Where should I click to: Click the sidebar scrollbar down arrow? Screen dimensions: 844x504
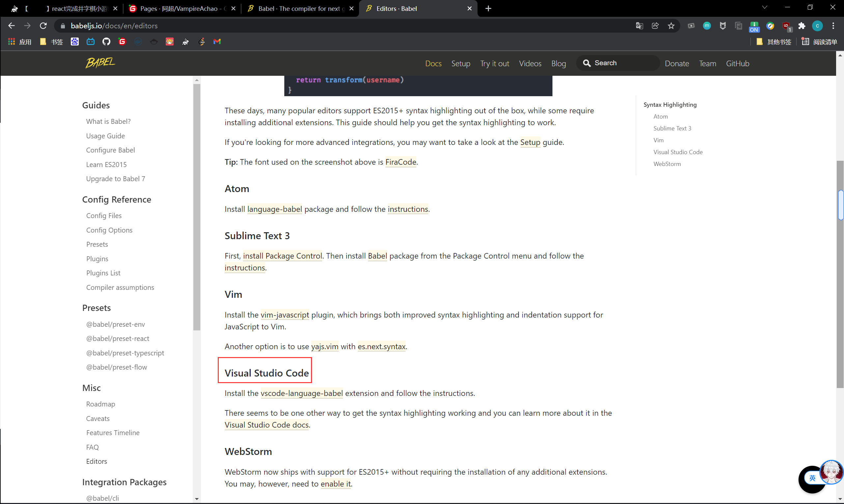pos(197,499)
